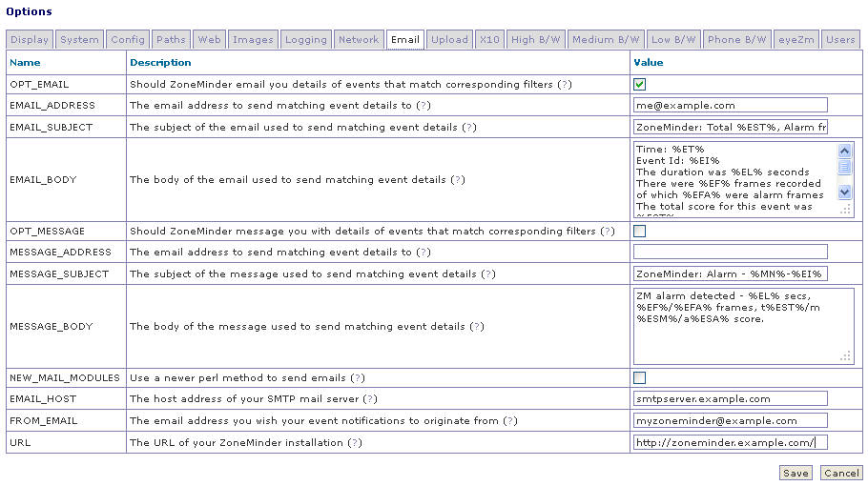The image size is (868, 486).
Task: Click EMAIL_BODY scrollbar up arrow
Action: click(844, 151)
